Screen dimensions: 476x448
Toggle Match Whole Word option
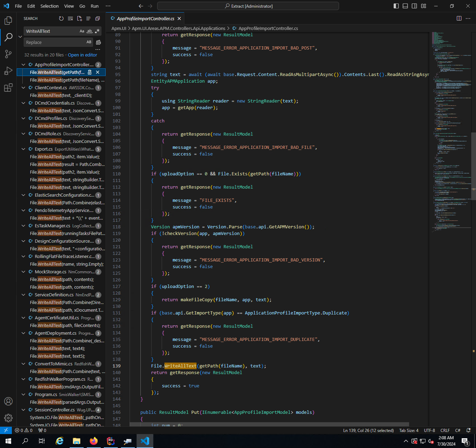pyautogui.click(x=90, y=31)
